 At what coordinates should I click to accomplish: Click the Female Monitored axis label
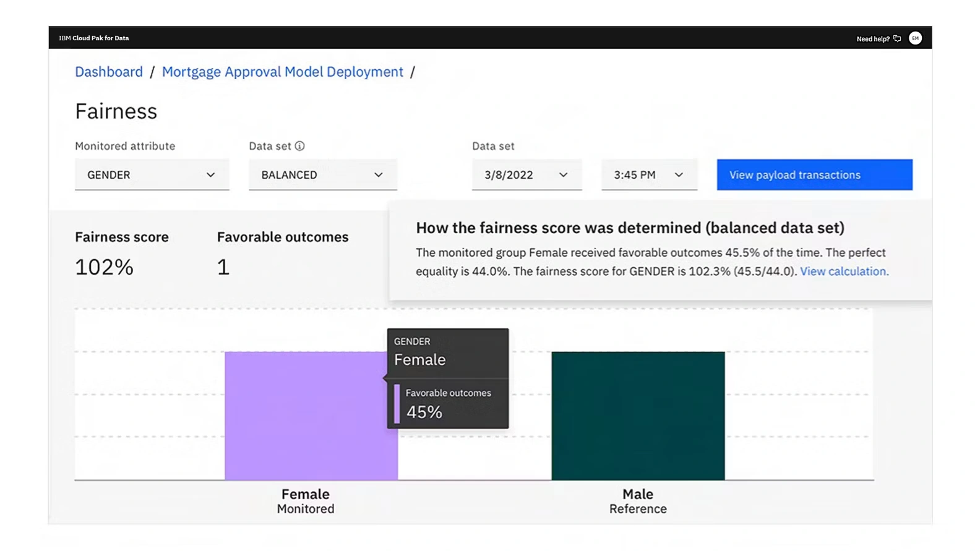point(306,501)
